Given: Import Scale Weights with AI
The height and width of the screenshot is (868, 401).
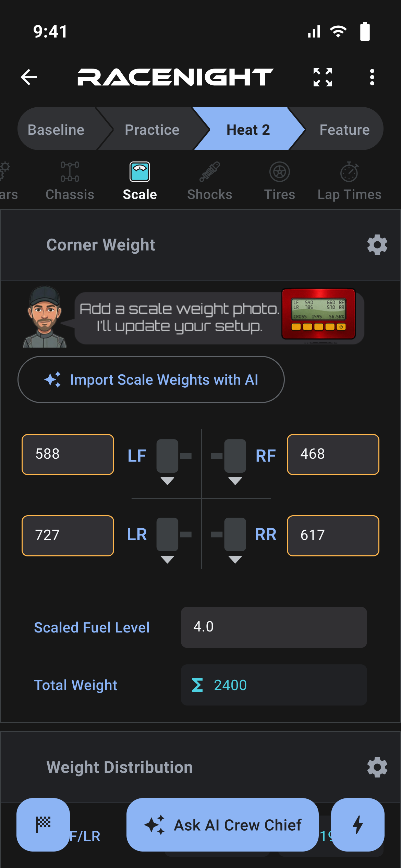Looking at the screenshot, I should (x=151, y=379).
